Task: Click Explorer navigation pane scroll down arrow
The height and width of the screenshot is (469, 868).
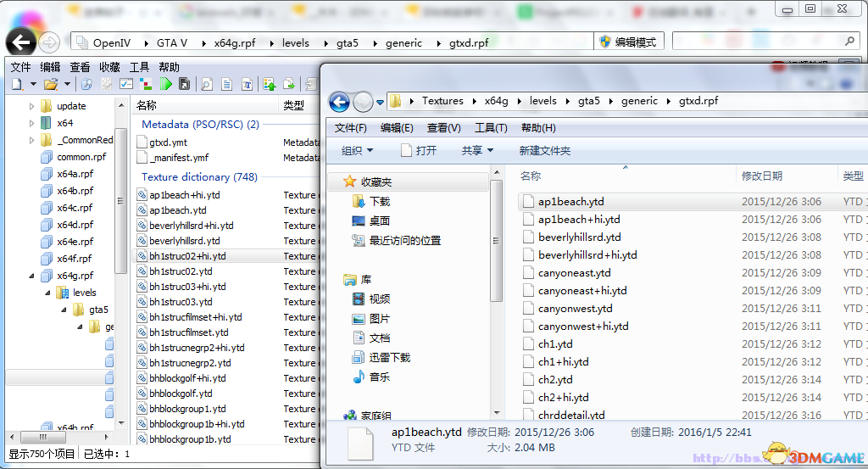Action: coord(497,412)
